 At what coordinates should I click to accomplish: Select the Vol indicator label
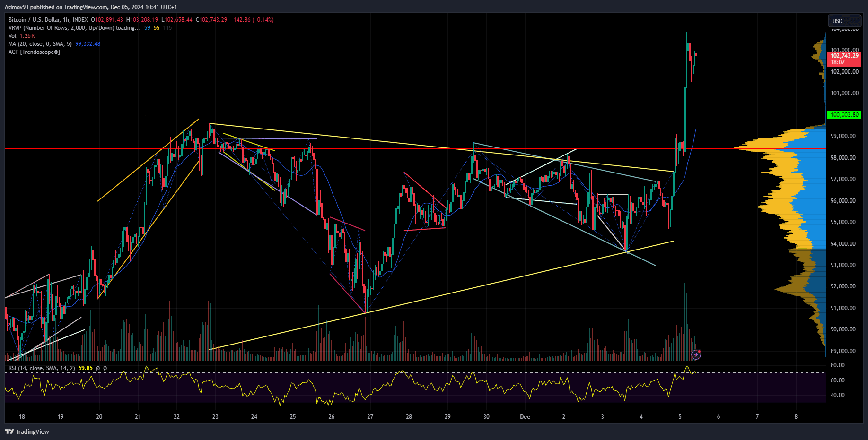tap(12, 36)
